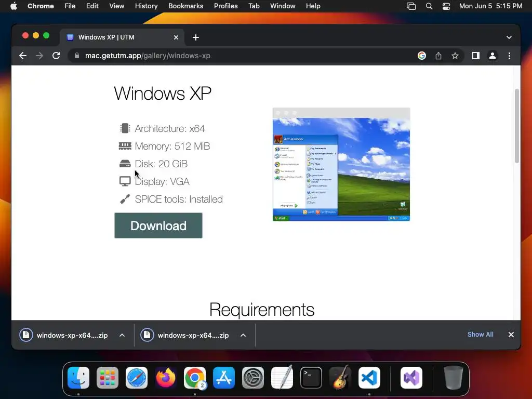This screenshot has width=532, height=399.
Task: Click the Stage Manager menu bar icon
Action: (x=411, y=6)
